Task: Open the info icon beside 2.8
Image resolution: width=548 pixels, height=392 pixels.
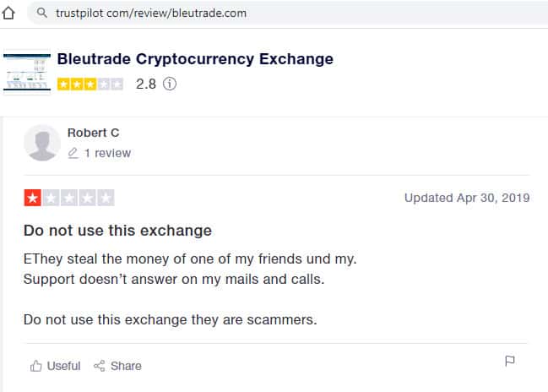Action: click(169, 84)
